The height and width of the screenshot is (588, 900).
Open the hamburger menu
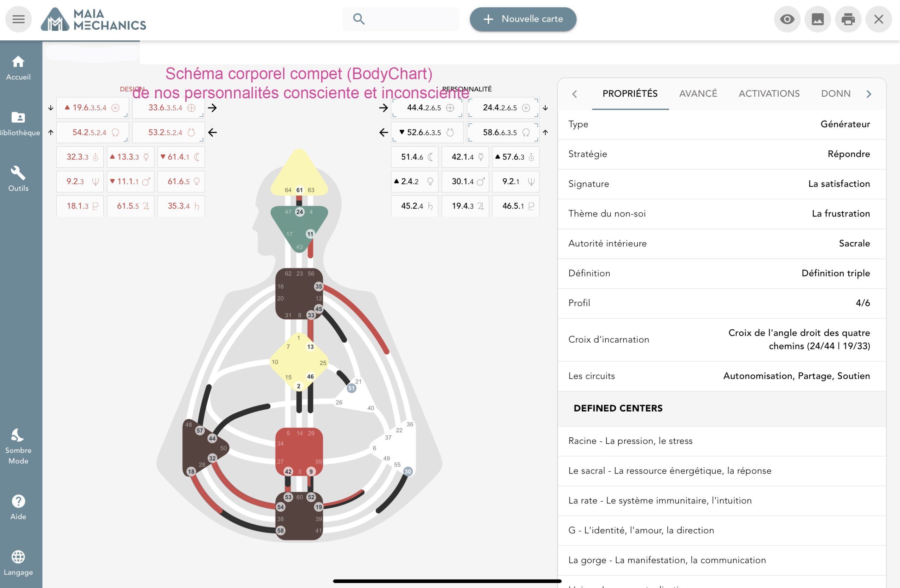[x=18, y=19]
